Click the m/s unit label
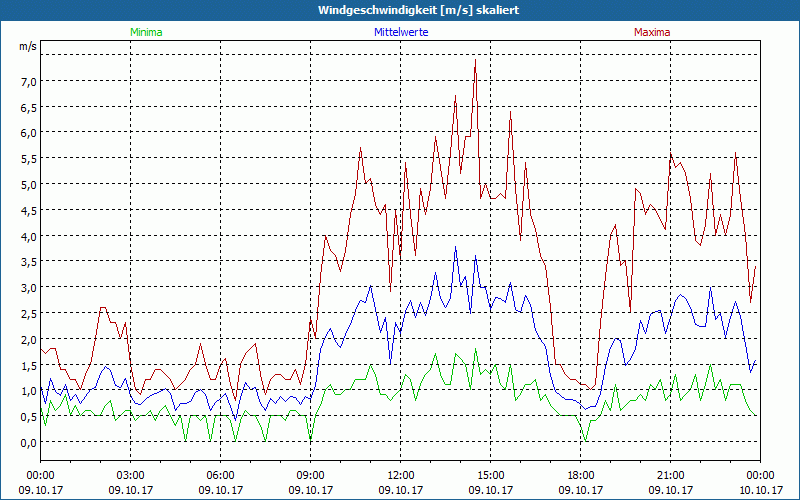Image resolution: width=800 pixels, height=500 pixels. tap(28, 46)
